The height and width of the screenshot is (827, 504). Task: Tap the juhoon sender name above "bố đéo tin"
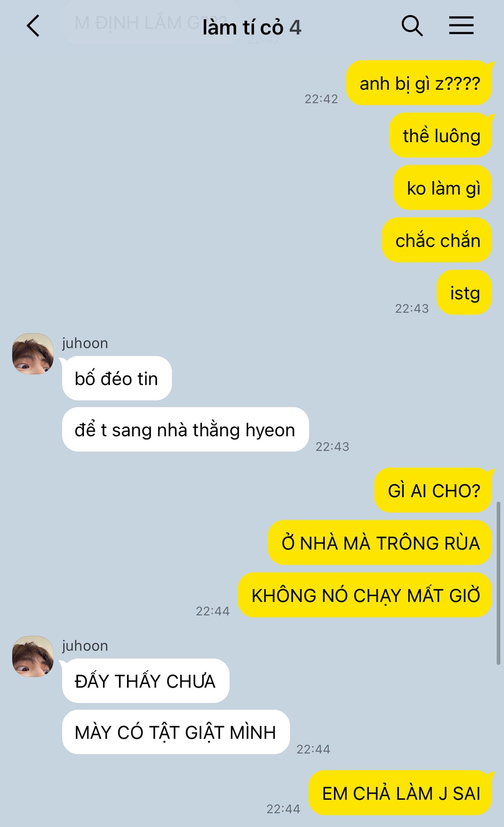[x=85, y=343]
